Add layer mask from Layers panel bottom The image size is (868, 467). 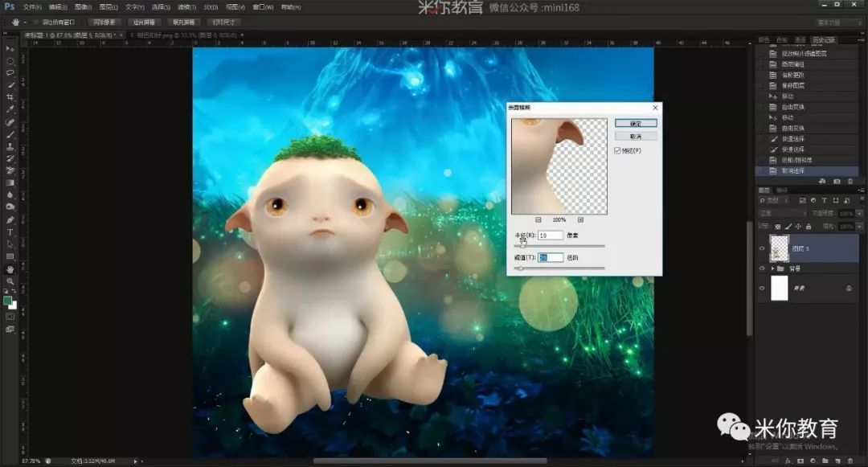coord(800,461)
